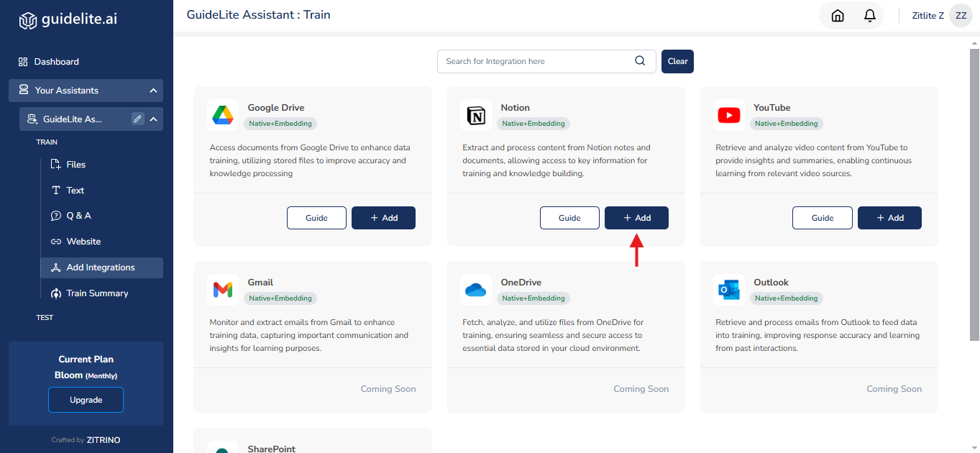Add the Notion integration
The width and height of the screenshot is (980, 453).
(636, 218)
